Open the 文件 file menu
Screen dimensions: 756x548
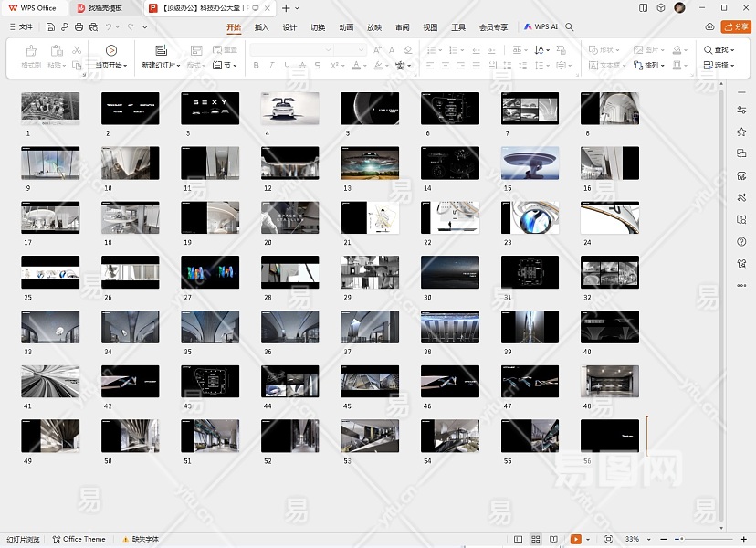tap(21, 27)
